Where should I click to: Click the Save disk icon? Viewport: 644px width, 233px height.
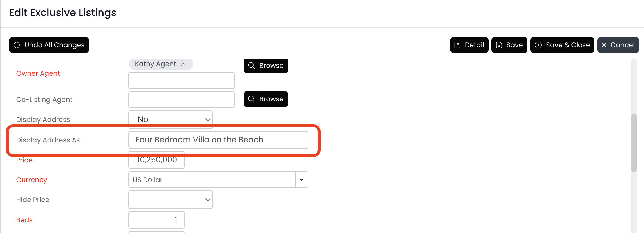[x=499, y=45]
